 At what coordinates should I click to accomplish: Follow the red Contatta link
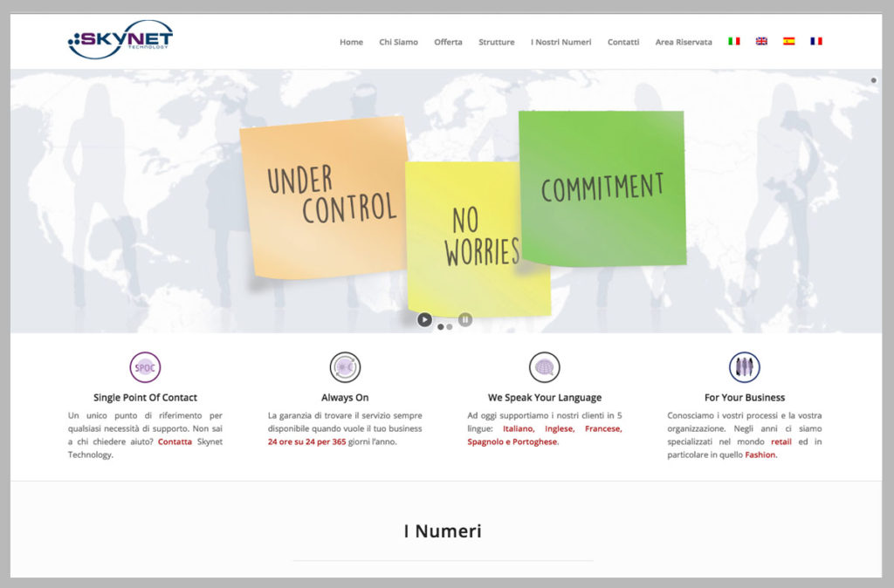coord(175,441)
